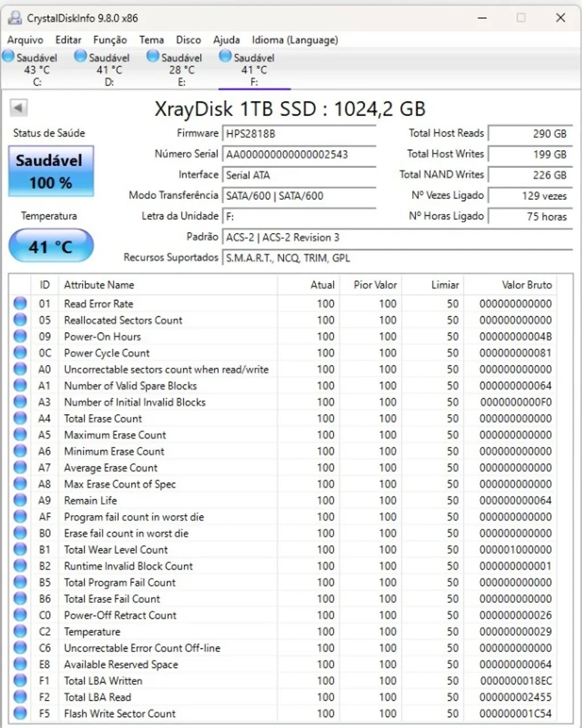Viewport: 582px width, 728px height.
Task: Click the Total Host Writes value 199 GB
Action: [x=530, y=154]
